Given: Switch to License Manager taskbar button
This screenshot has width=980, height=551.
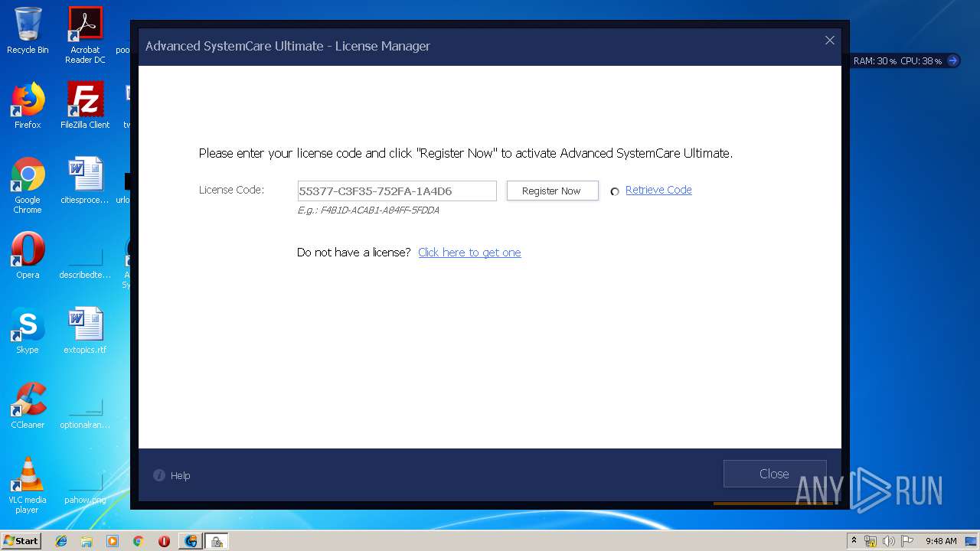Looking at the screenshot, I should coord(217,541).
